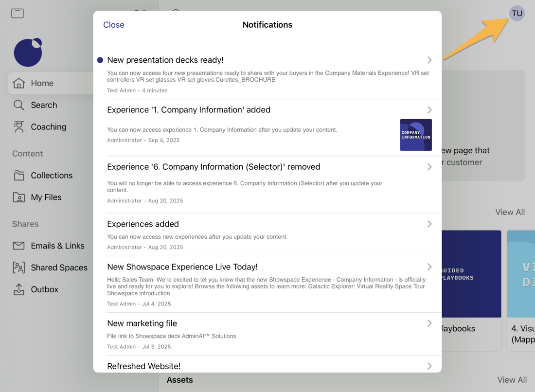Expand the 'Experiences added' notification chevron
The image size is (535, 392).
429,224
